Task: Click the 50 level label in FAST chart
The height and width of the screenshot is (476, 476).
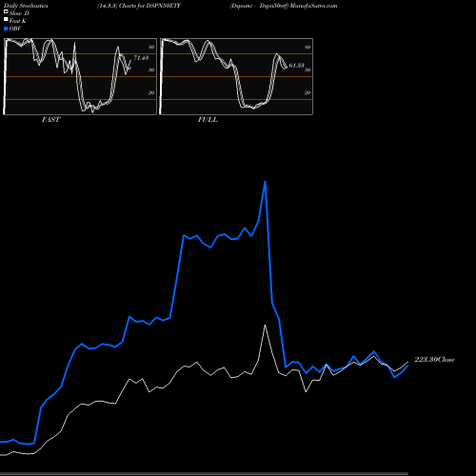Action: pos(151,69)
